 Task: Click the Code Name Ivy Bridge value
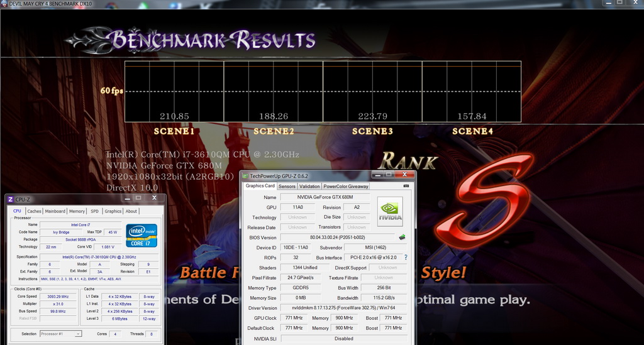tap(61, 232)
